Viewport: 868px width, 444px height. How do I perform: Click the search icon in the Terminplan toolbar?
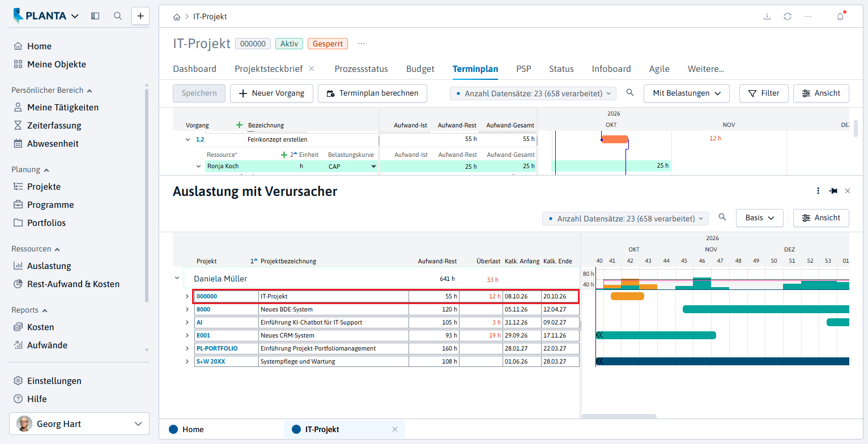(630, 93)
